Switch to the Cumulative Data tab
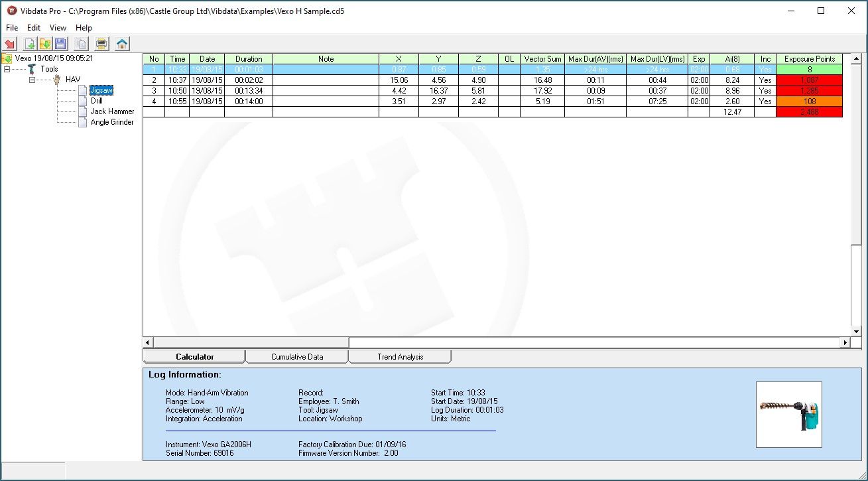Image resolution: width=868 pixels, height=481 pixels. [x=297, y=357]
